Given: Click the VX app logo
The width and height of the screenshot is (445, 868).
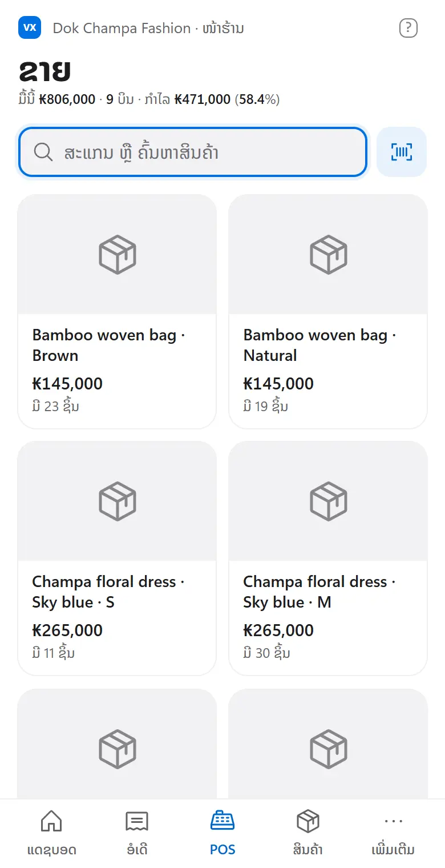Looking at the screenshot, I should tap(30, 27).
